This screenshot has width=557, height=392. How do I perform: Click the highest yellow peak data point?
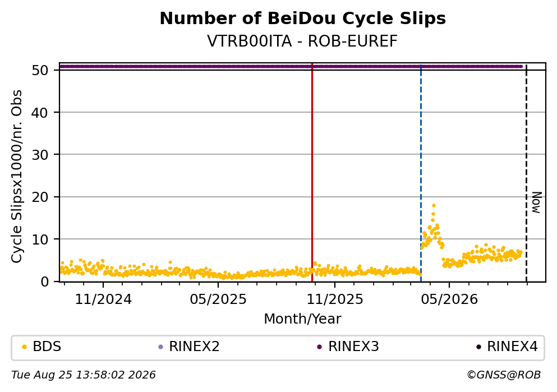tap(434, 206)
